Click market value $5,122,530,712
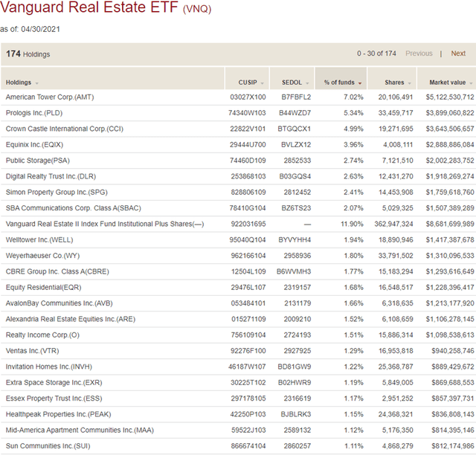 [x=450, y=97]
